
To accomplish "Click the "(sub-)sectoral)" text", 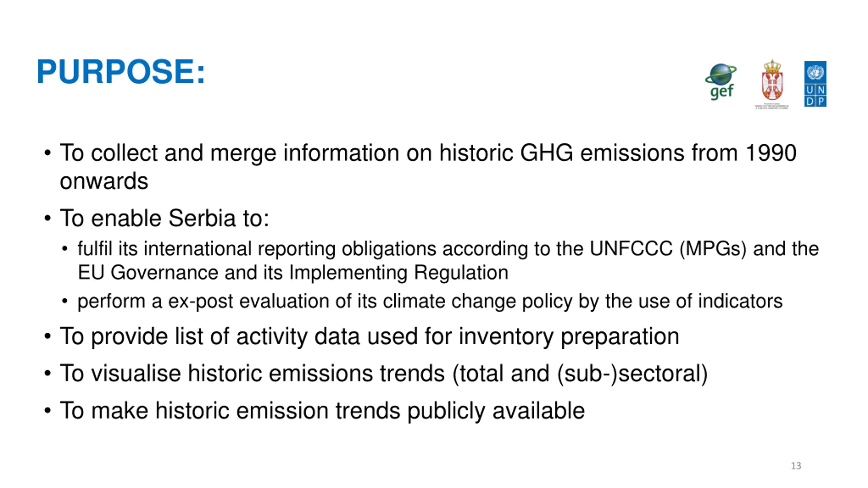I will pyautogui.click(x=633, y=373).
